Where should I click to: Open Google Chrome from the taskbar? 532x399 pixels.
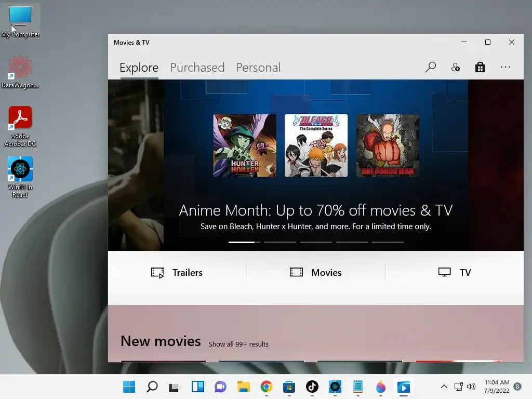coord(267,387)
